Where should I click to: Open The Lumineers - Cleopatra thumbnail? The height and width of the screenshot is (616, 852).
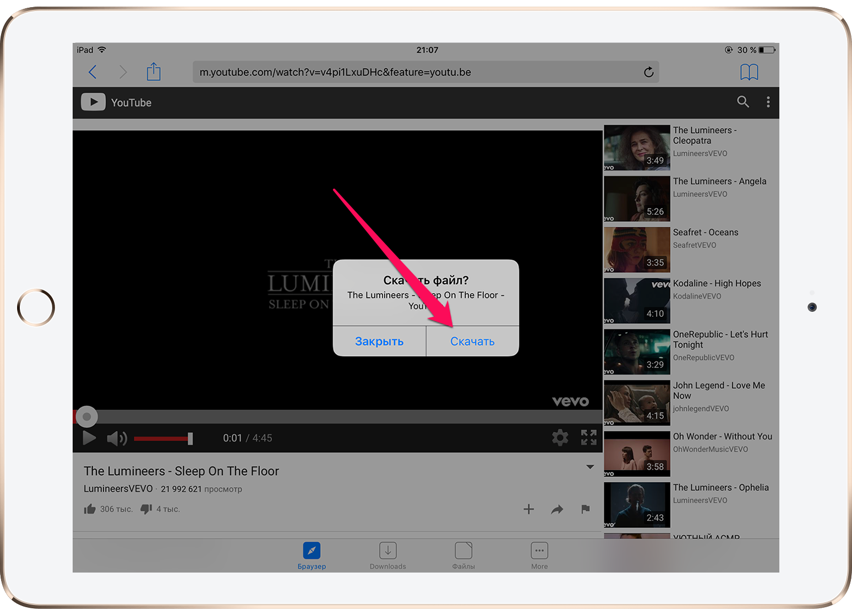tap(637, 147)
